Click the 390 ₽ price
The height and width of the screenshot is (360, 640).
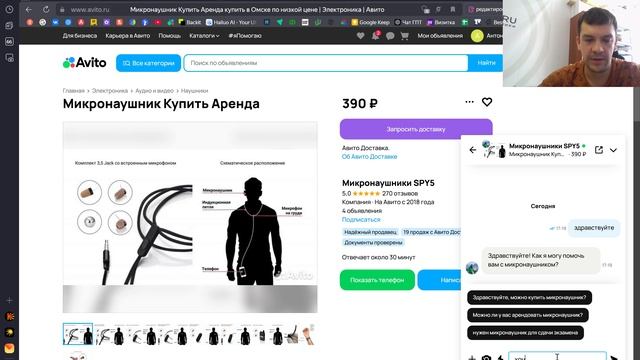point(360,103)
